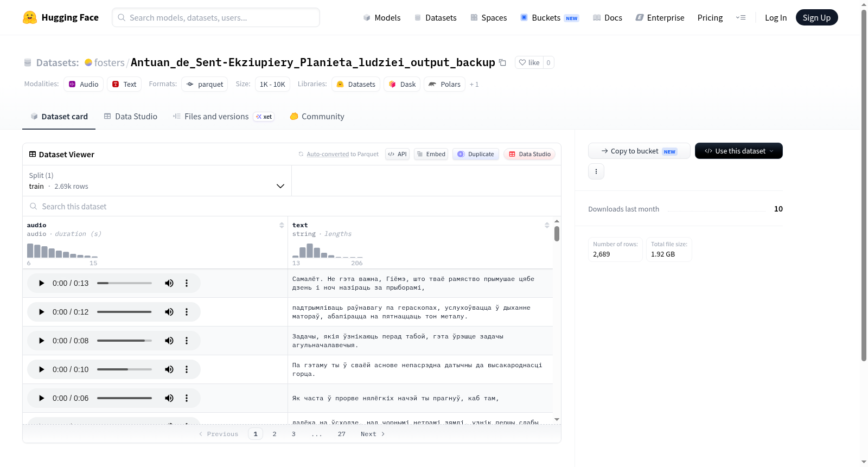Switch to the Data Studio tab
This screenshot has width=868, height=467.
click(x=130, y=116)
